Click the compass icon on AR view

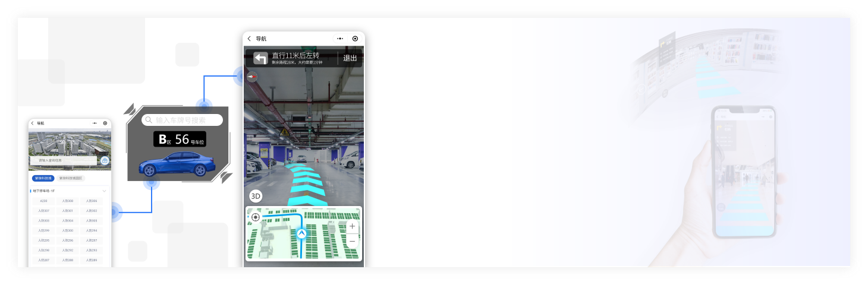(x=253, y=77)
